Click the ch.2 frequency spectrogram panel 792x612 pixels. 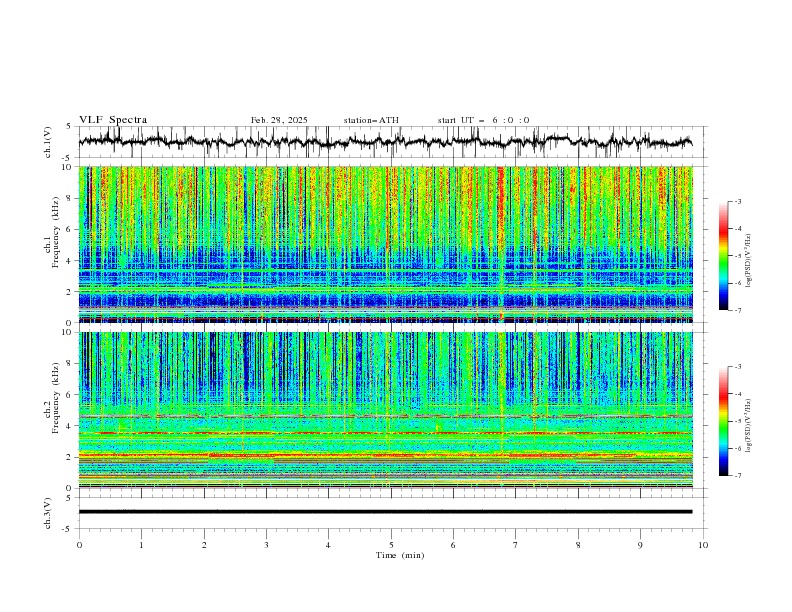[x=386, y=410]
